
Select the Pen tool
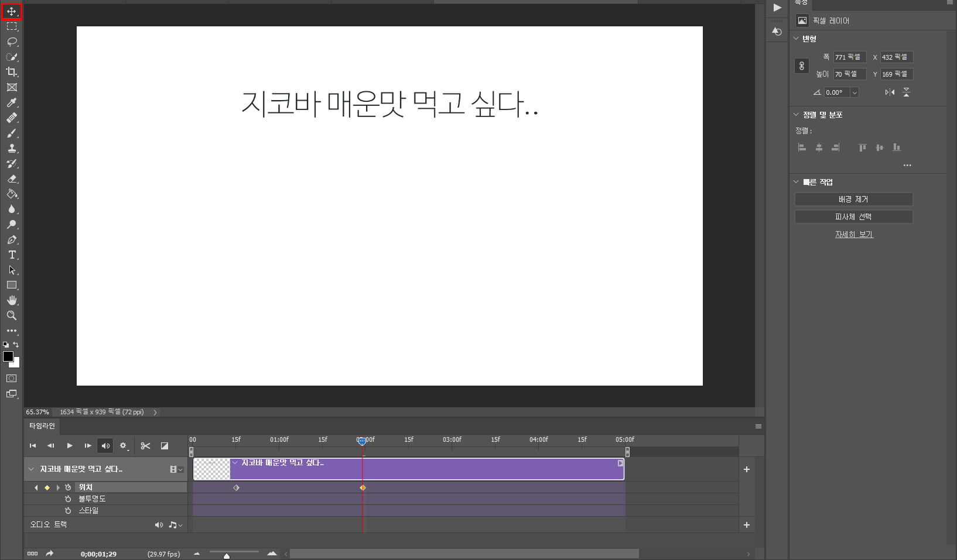12,239
